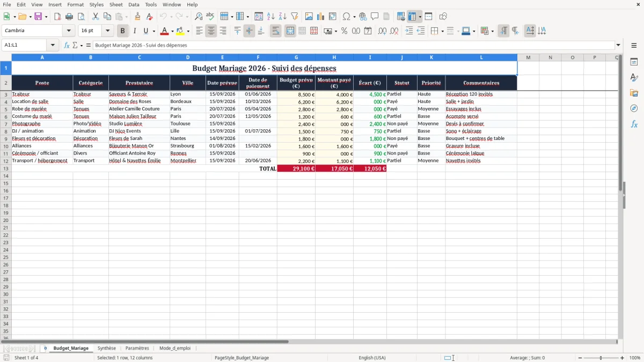The height and width of the screenshot is (362, 644).
Task: Insert an image from the toolbar
Action: (309, 17)
